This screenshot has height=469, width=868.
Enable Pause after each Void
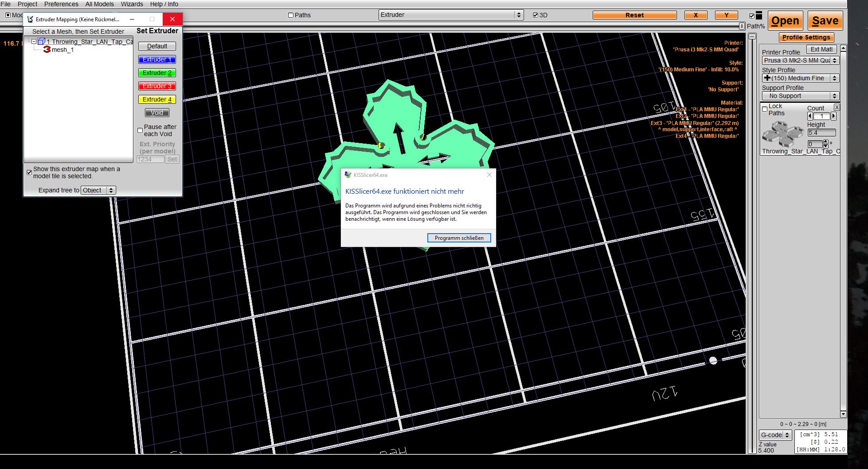click(140, 130)
